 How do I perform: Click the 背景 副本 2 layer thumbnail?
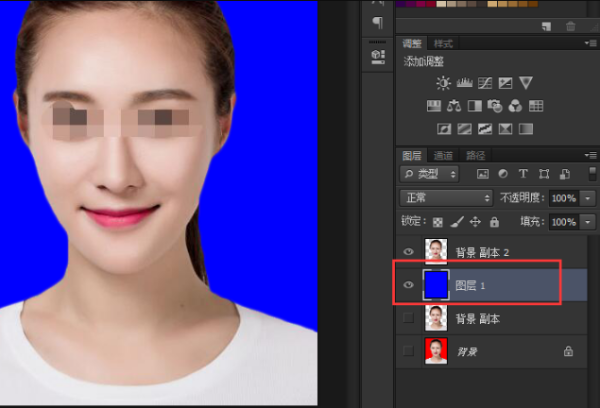(x=436, y=251)
